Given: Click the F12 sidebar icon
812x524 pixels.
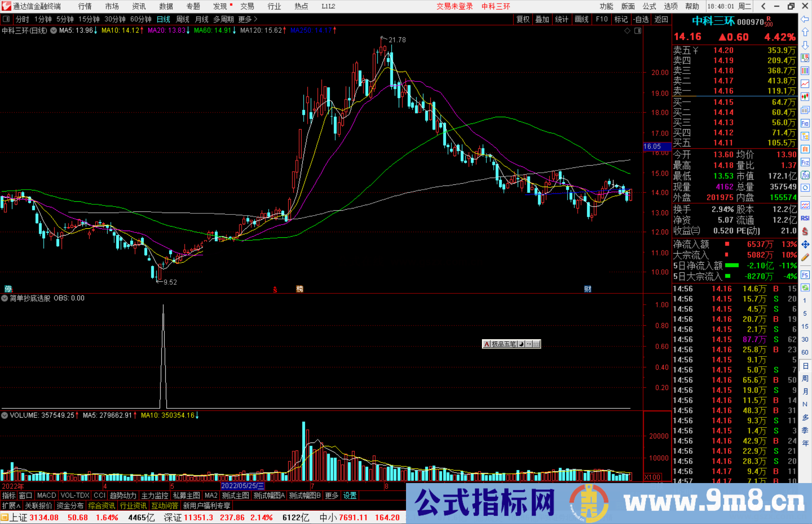Looking at the screenshot, I should [805, 162].
